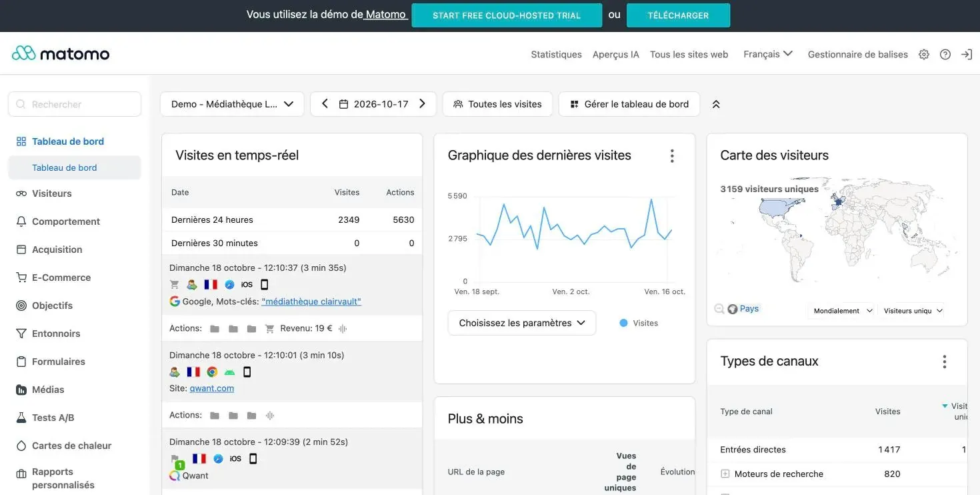
Task: Open the Mondialement region dropdown
Action: pyautogui.click(x=841, y=311)
